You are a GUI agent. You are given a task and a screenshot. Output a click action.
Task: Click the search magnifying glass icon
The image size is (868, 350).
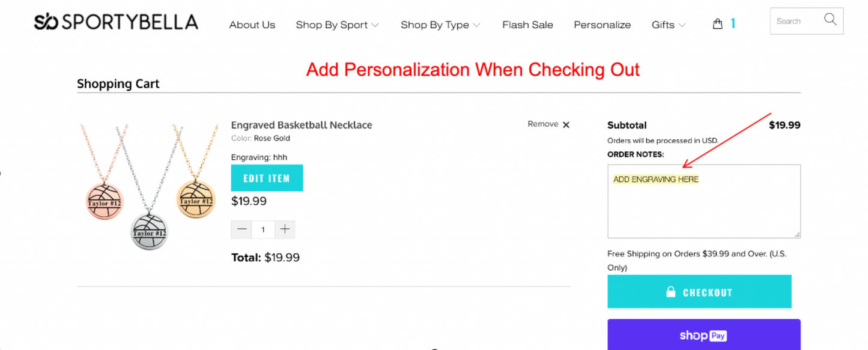tap(831, 20)
